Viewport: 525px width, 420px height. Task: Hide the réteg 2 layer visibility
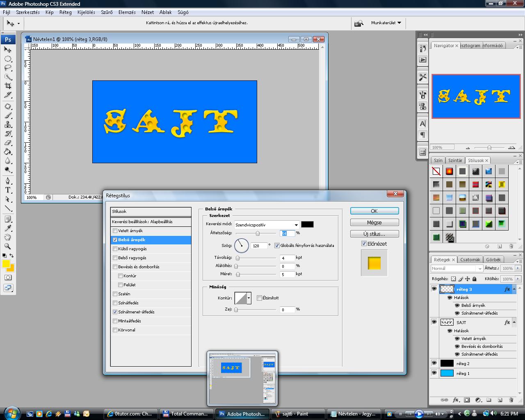[434, 363]
